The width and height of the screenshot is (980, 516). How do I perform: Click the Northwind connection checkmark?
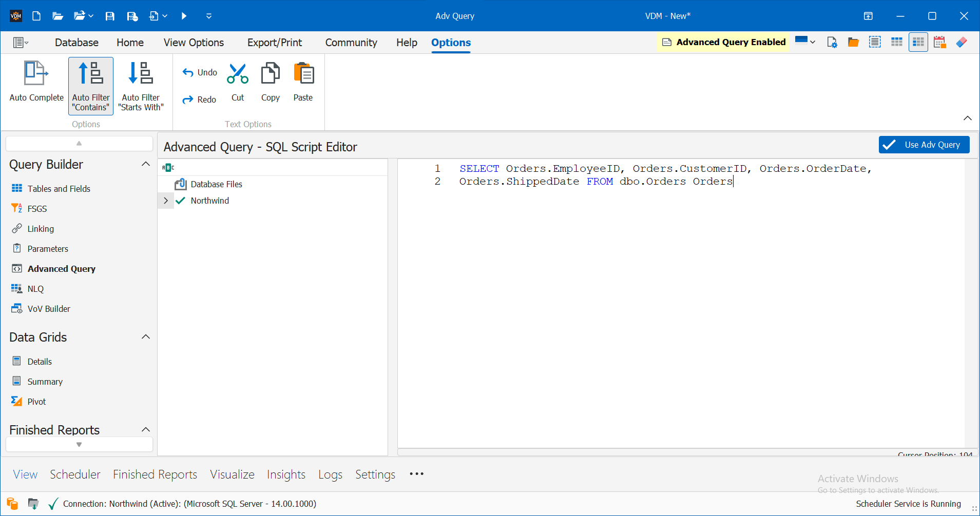pyautogui.click(x=180, y=200)
